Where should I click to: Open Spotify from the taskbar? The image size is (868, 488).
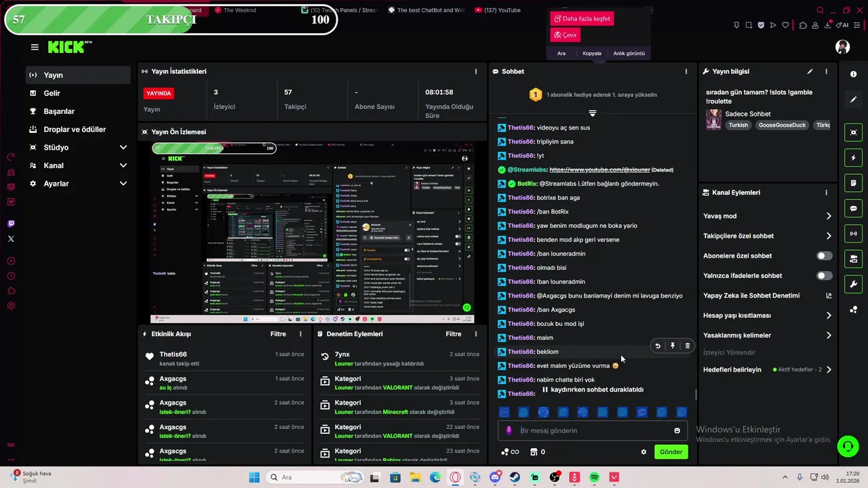(x=594, y=478)
